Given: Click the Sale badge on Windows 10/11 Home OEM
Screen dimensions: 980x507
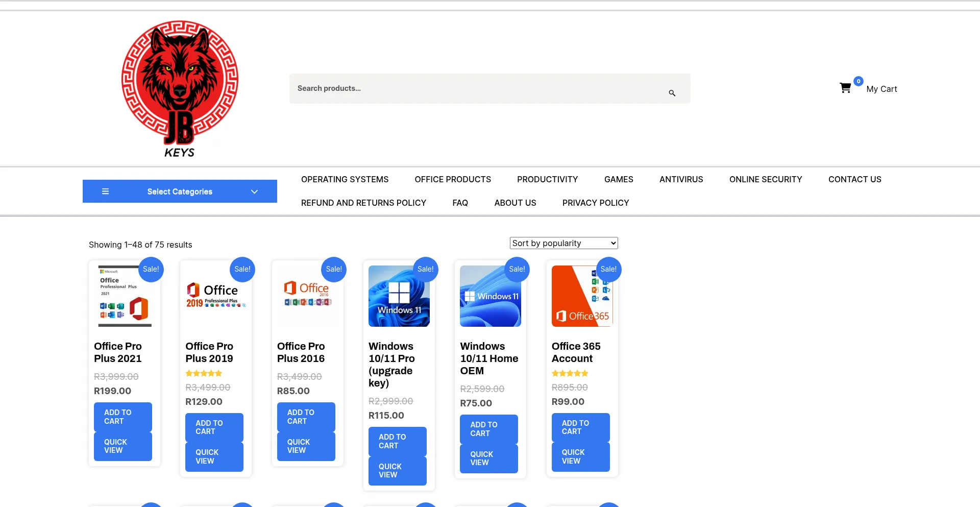Looking at the screenshot, I should coord(517,269).
